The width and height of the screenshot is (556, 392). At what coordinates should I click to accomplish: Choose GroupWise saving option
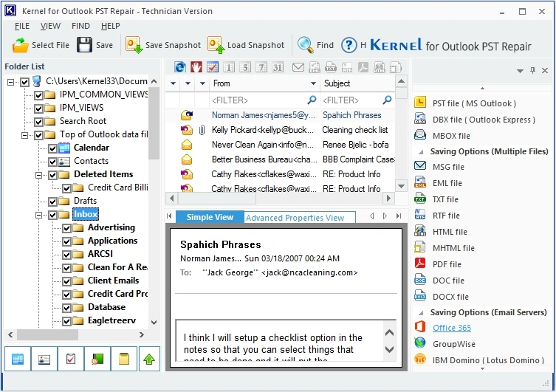coord(453,344)
